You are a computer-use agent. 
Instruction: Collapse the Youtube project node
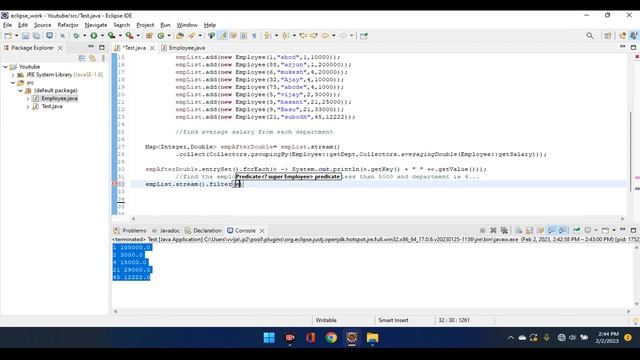coord(6,67)
